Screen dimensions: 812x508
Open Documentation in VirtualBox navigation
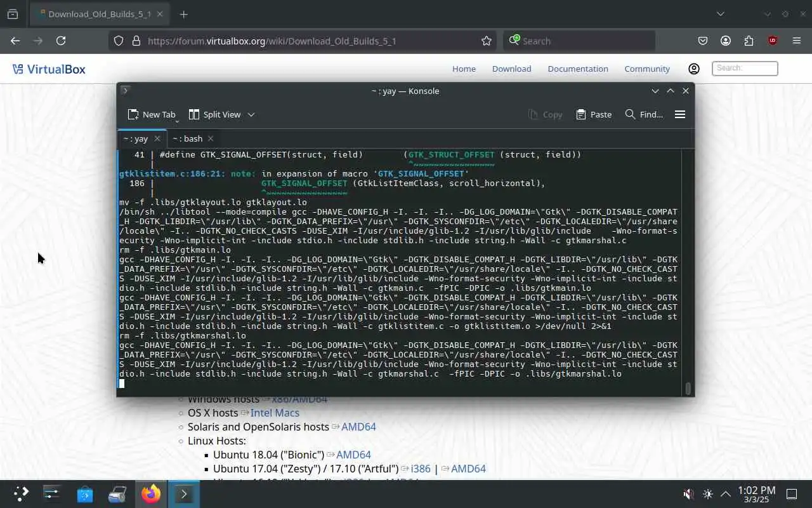(x=578, y=69)
